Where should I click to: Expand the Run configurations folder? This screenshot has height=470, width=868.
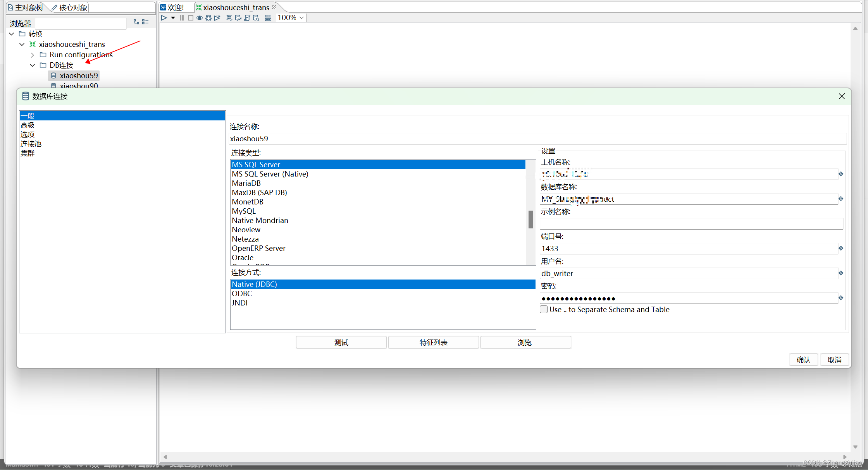[x=33, y=55]
